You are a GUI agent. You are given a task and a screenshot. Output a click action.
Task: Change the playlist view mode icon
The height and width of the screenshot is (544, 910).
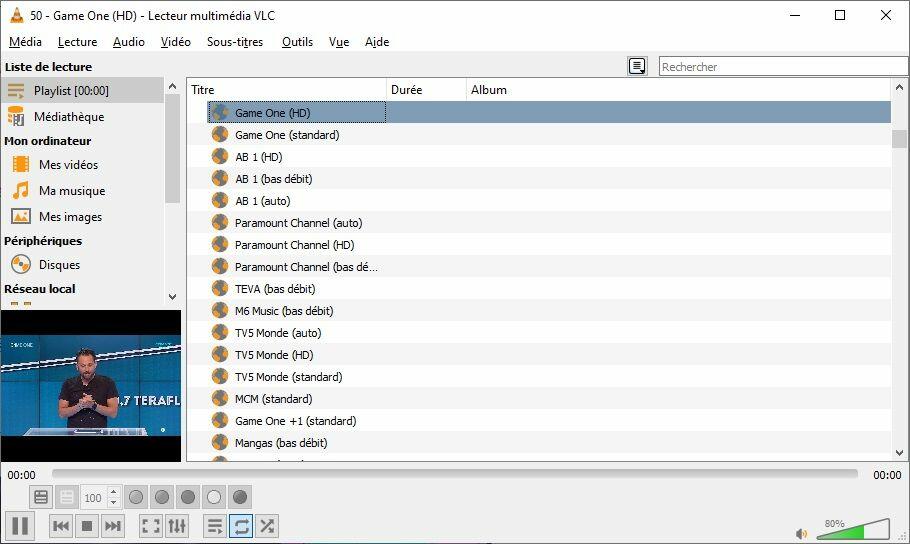(x=637, y=66)
